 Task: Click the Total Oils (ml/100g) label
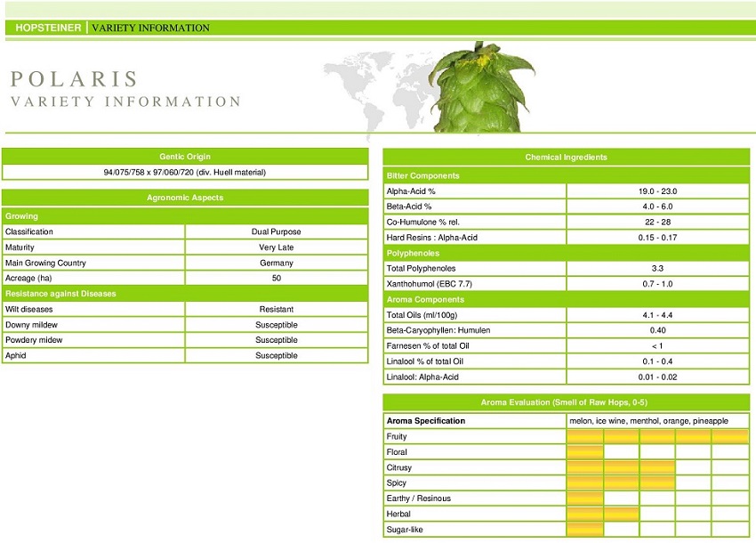tap(422, 315)
